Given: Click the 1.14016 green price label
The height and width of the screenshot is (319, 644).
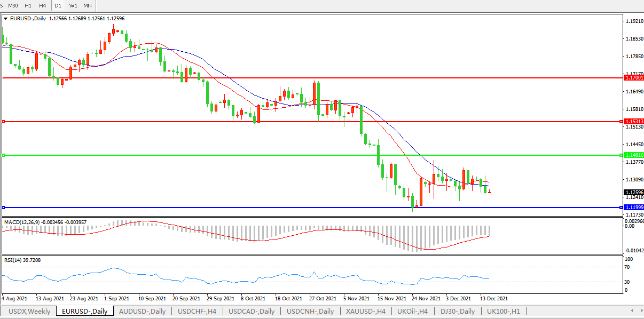Looking at the screenshot, I should click(x=633, y=155).
